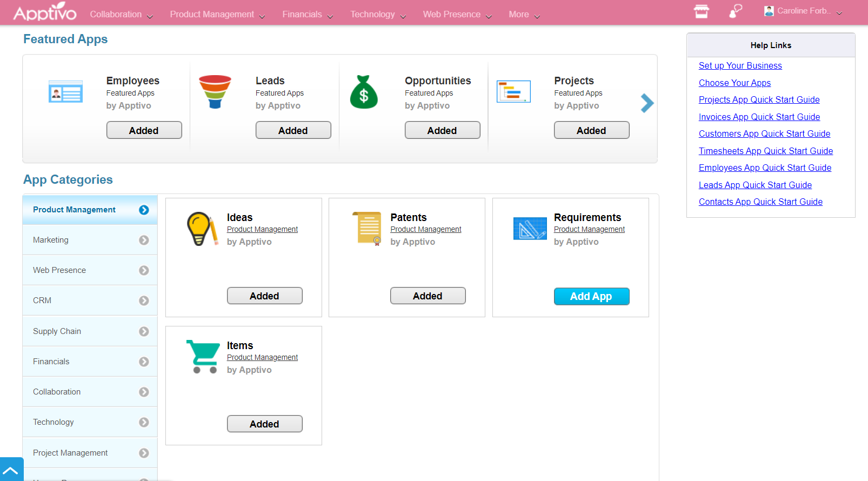Screen dimensions: 868x481
Task: Open Set up Your Business help link
Action: pos(740,65)
